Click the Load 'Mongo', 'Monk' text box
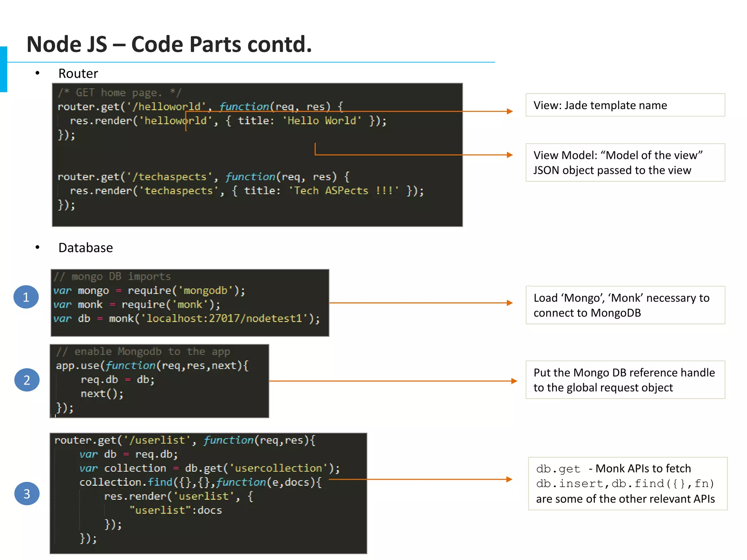 point(625,305)
